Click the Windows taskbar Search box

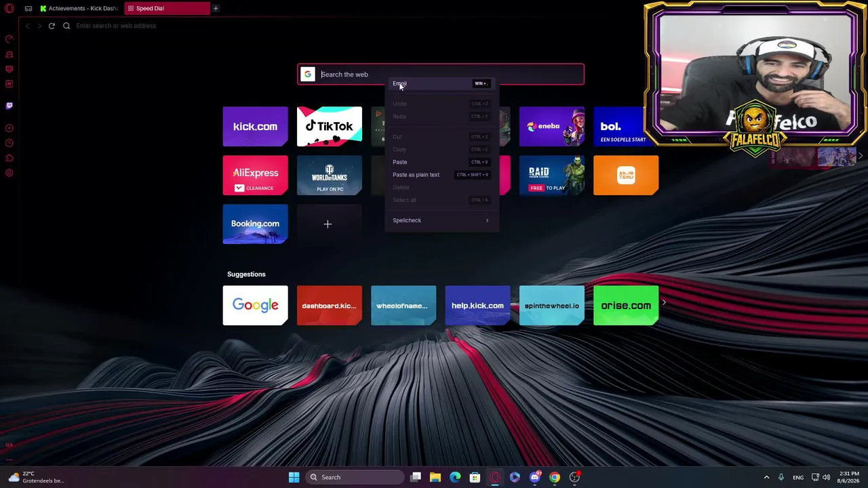click(354, 477)
